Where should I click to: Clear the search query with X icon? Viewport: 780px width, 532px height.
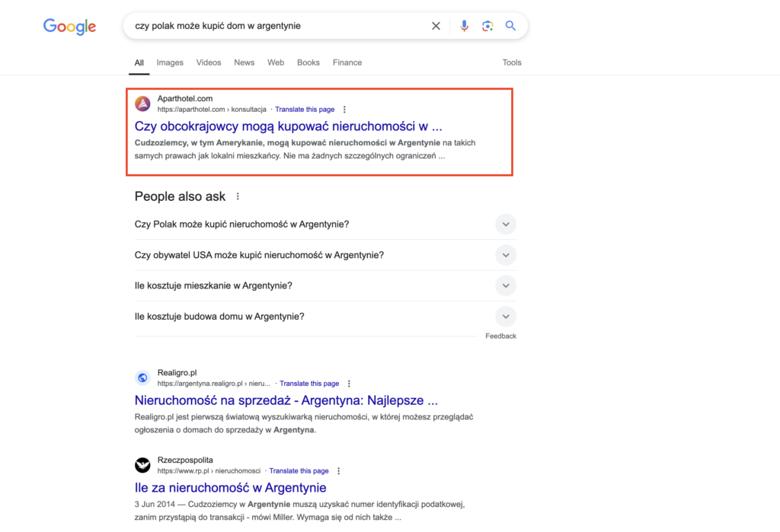click(x=436, y=26)
